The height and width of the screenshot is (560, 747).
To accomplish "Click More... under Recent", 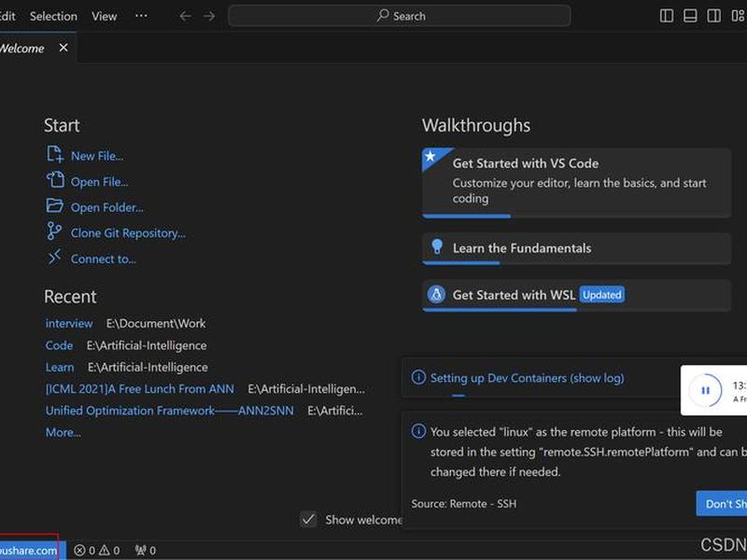I will [63, 432].
